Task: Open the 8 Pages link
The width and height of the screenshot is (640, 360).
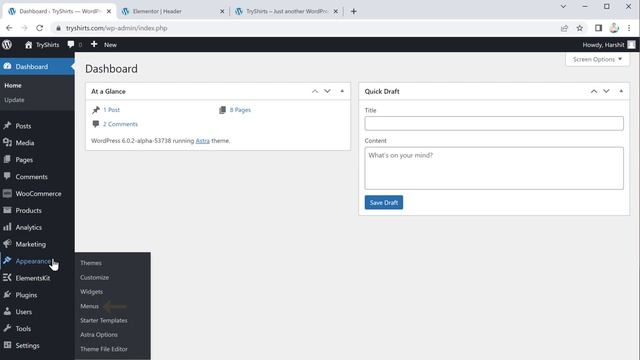Action: [240, 110]
